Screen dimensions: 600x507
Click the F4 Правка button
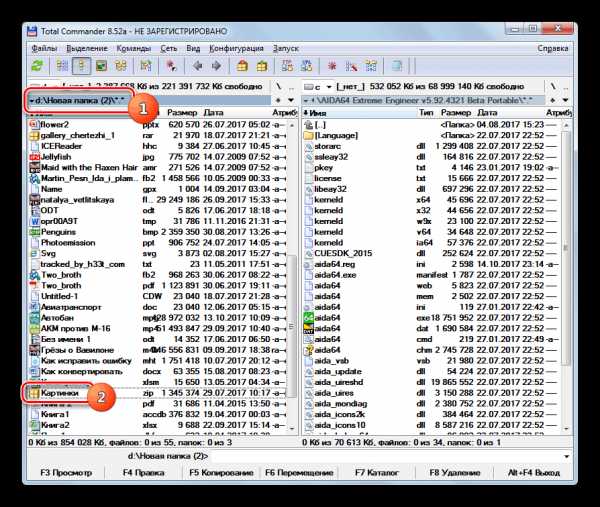click(143, 473)
